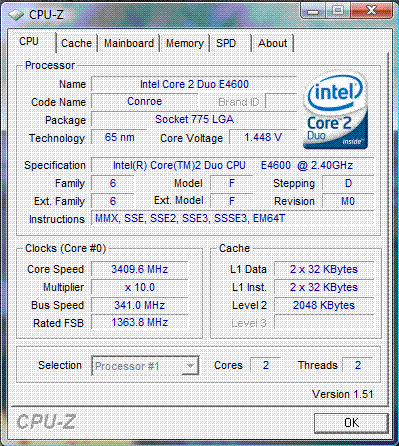399x446 pixels.
Task: Click the Code Name value Conroe
Action: coord(144,101)
